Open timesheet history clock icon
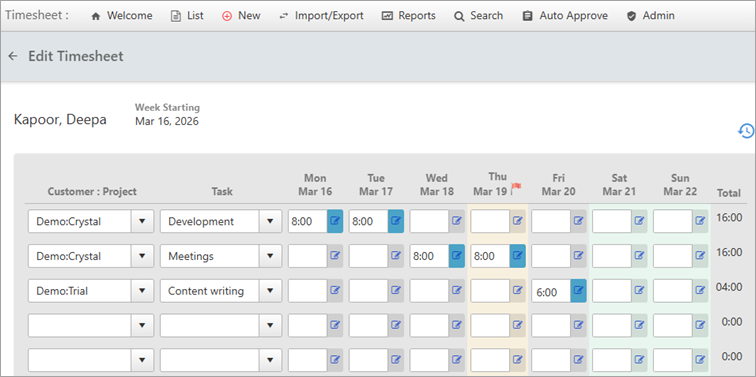The width and height of the screenshot is (756, 377). [746, 131]
